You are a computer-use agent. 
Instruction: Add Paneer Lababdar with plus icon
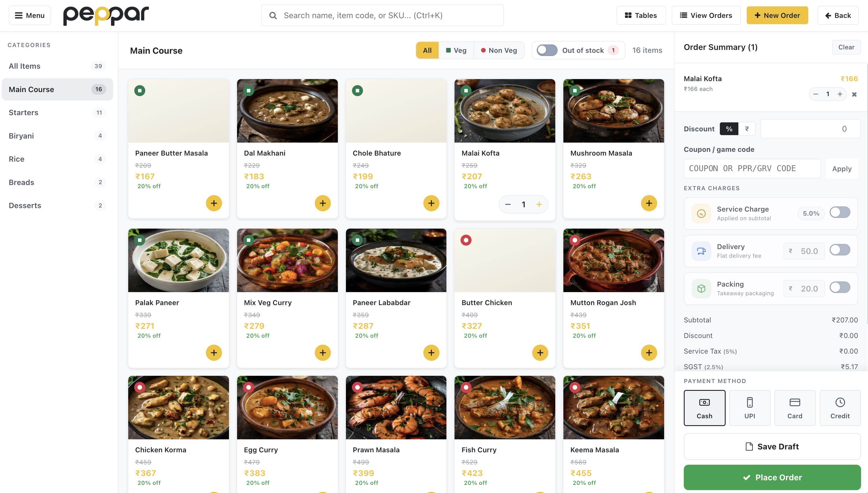click(431, 353)
